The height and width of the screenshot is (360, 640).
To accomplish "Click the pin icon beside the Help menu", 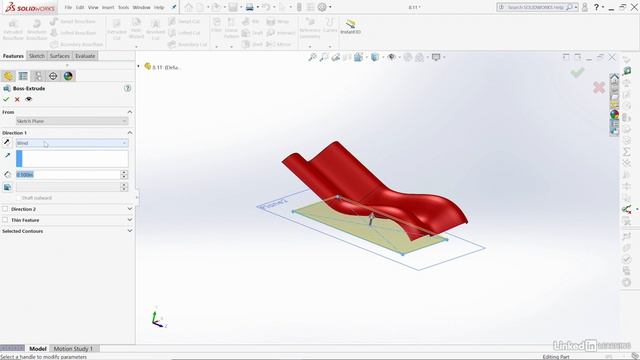I will (174, 7).
